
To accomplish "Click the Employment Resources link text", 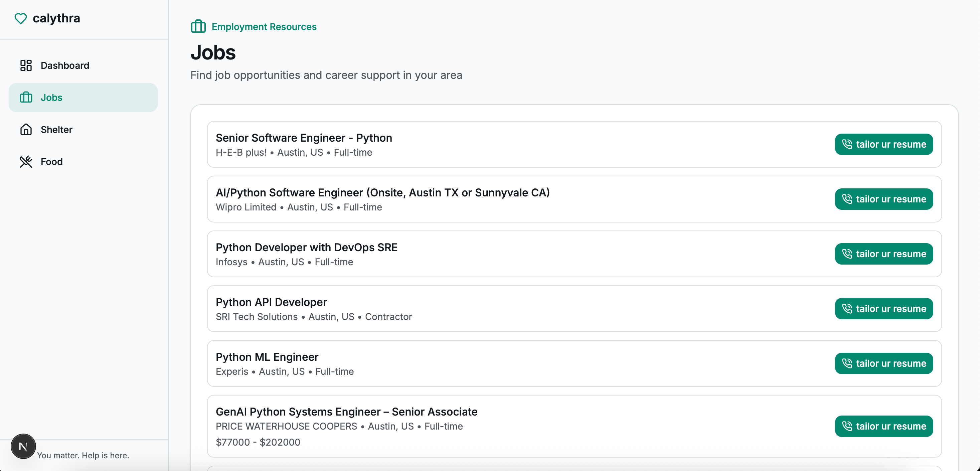I will 264,27.
